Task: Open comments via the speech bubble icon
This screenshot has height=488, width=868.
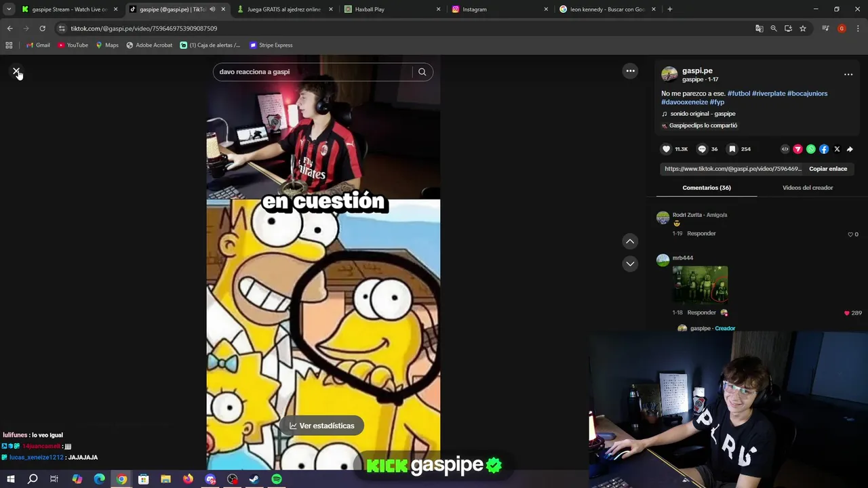Action: point(702,149)
